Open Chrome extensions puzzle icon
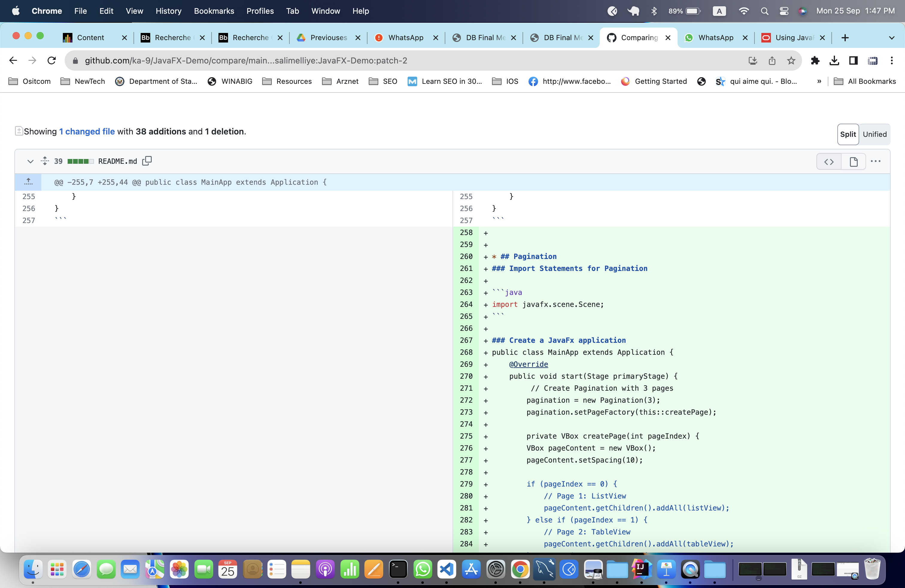Viewport: 905px width, 588px height. pos(815,60)
